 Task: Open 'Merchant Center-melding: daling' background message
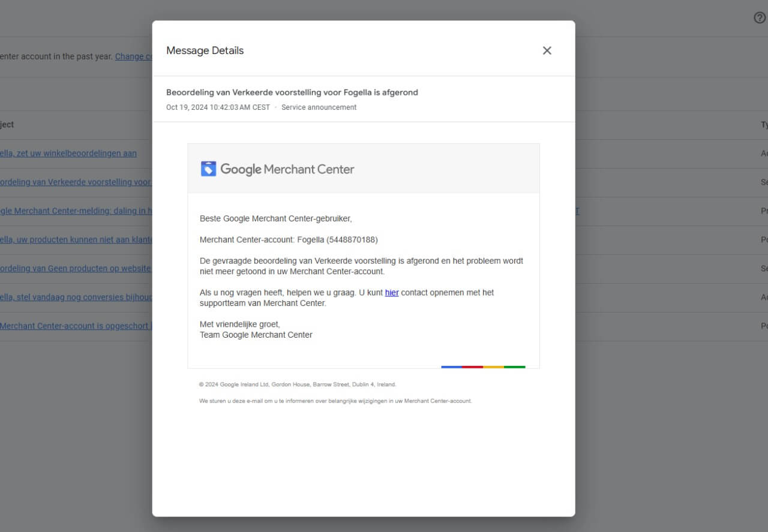[x=76, y=211]
